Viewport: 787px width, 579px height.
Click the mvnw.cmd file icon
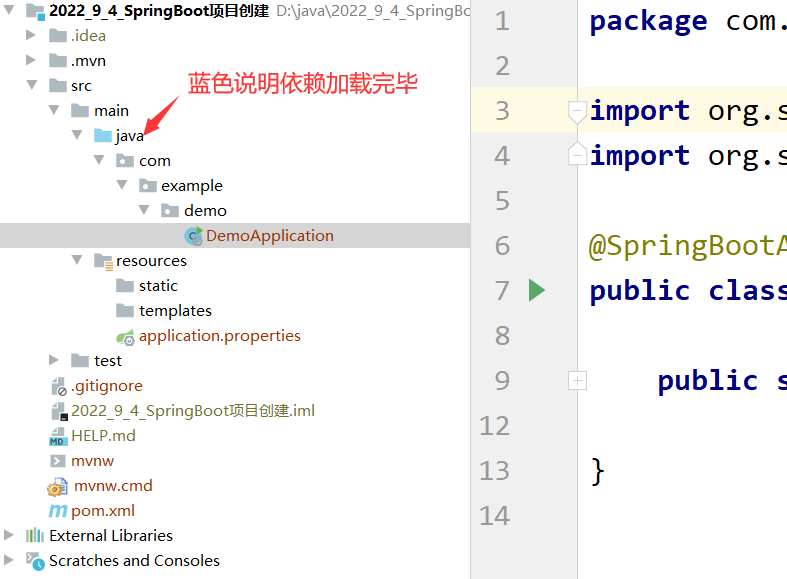tap(58, 486)
